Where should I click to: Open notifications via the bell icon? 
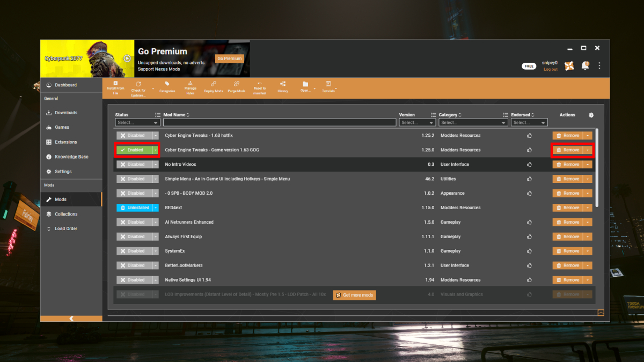tap(585, 65)
